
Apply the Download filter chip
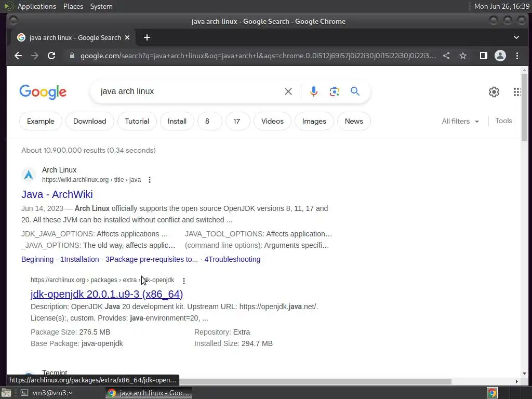(x=89, y=121)
